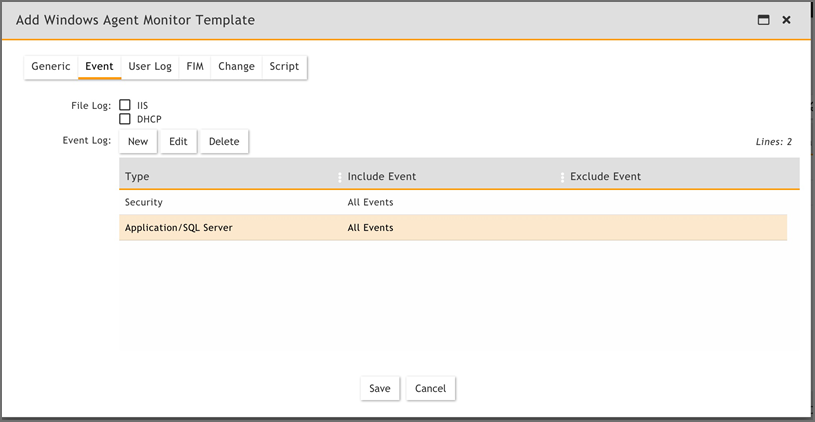Viewport: 815px width, 422px height.
Task: Click the Lines: 2 counter
Action: [773, 142]
